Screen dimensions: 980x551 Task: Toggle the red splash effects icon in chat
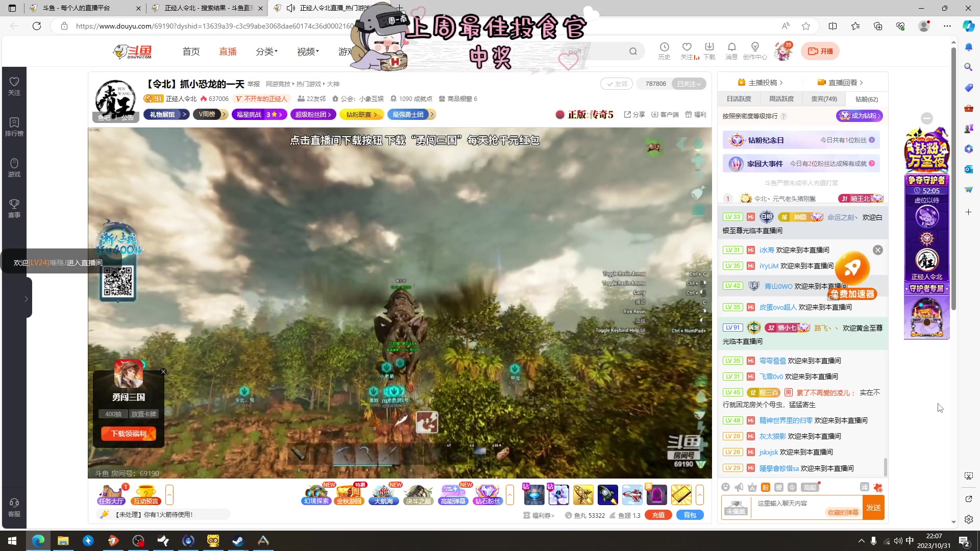tap(877, 487)
